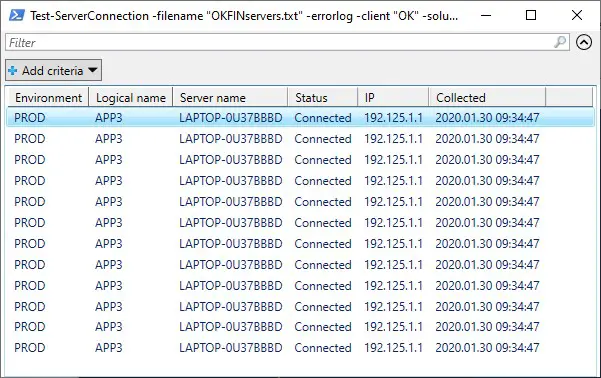Click the Collected timestamp in the third row
The height and width of the screenshot is (378, 601).
coord(487,159)
